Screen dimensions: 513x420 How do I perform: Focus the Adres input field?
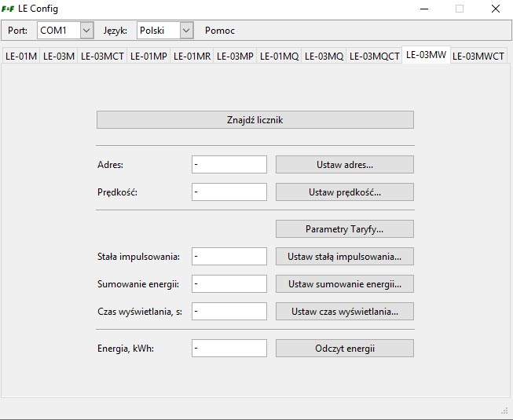(x=229, y=164)
